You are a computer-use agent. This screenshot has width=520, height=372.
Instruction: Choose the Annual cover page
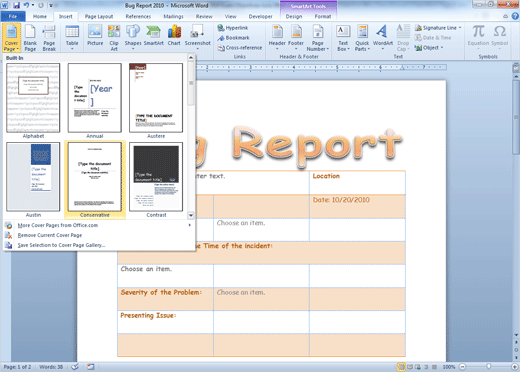95,101
